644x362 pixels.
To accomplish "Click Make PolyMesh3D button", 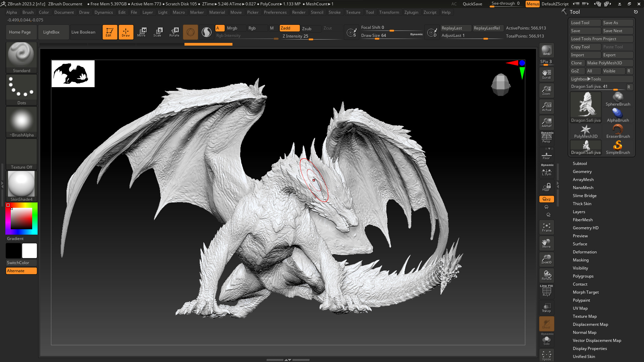I will pyautogui.click(x=609, y=63).
